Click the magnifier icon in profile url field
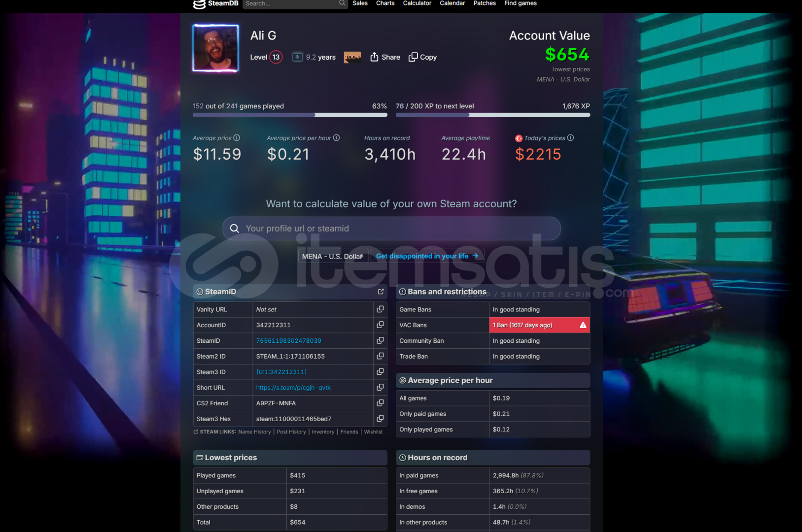 pyautogui.click(x=235, y=229)
